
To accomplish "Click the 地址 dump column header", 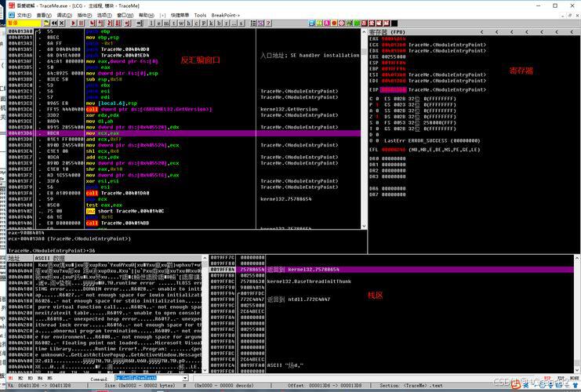I will coord(20,258).
